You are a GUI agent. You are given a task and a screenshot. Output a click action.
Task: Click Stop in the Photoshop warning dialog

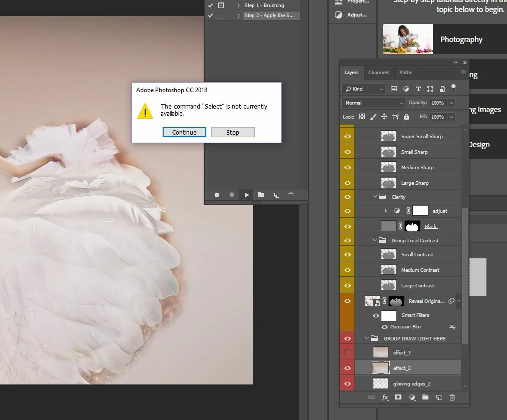point(233,132)
